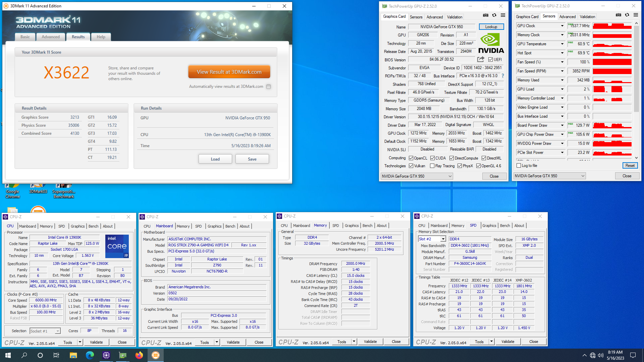Open Firefox from the taskbar
The width and height of the screenshot is (644, 362).
tap(139, 355)
